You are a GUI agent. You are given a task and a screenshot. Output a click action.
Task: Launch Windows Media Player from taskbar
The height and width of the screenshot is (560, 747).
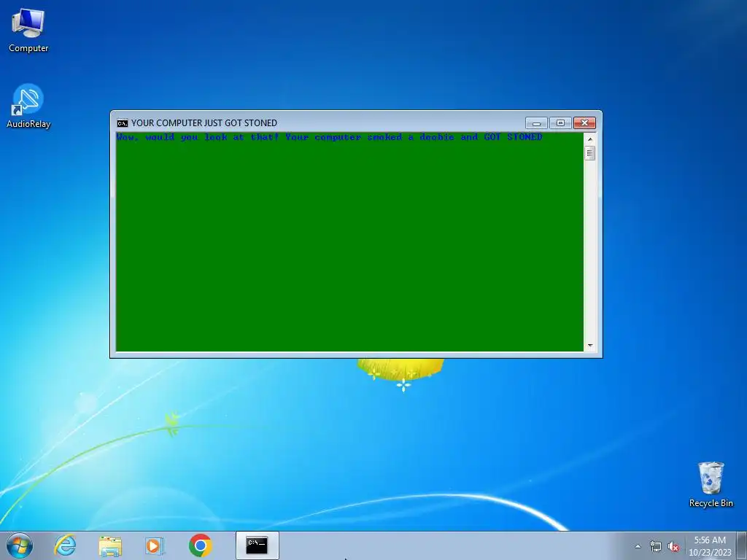pos(155,545)
